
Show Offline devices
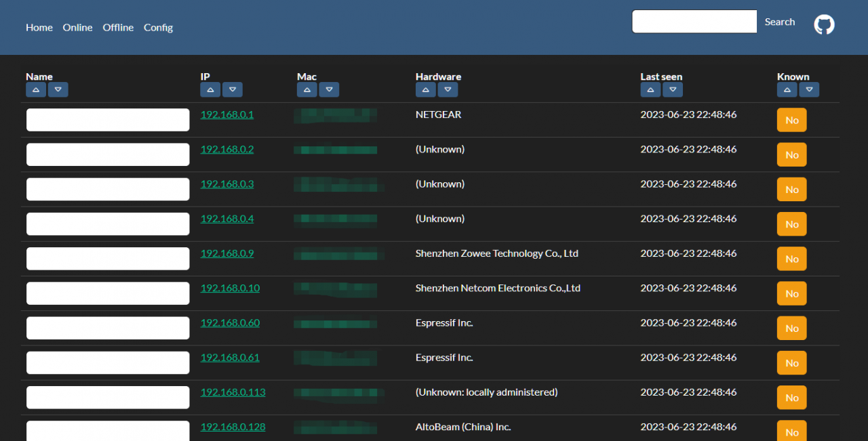(118, 27)
